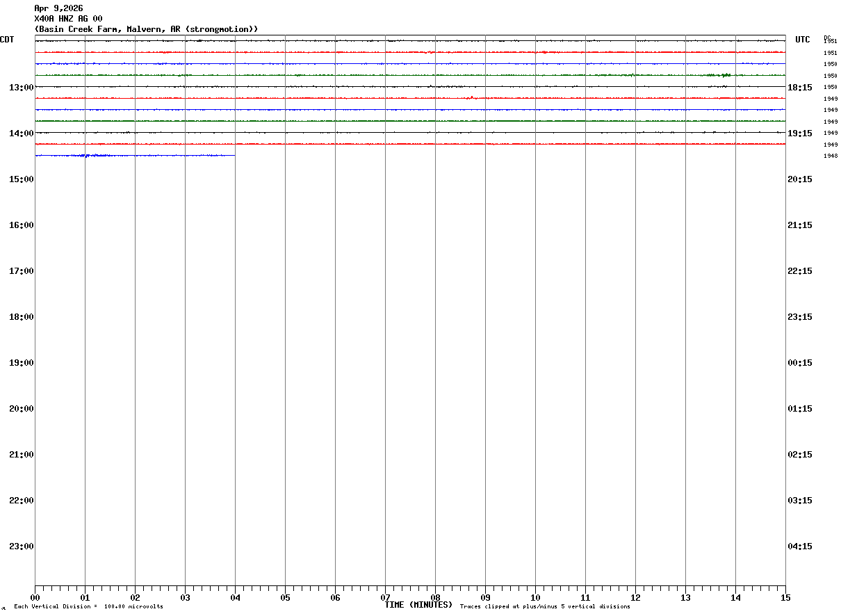Click the '21:00' CDT hour label
This screenshot has height=616, width=841.
pos(22,454)
